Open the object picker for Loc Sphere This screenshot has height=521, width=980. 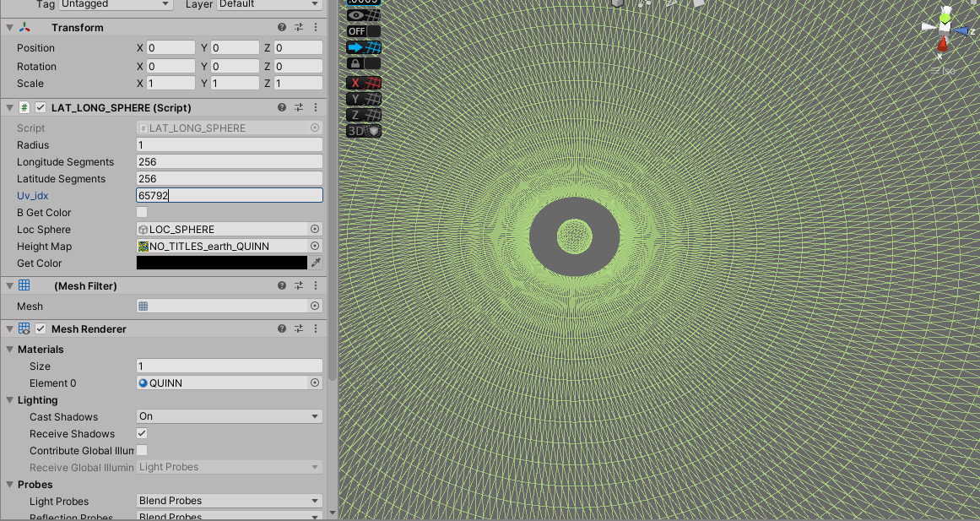[313, 229]
